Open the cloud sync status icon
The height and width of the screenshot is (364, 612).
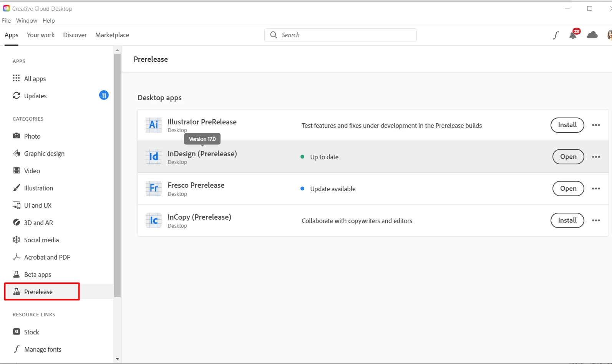592,35
